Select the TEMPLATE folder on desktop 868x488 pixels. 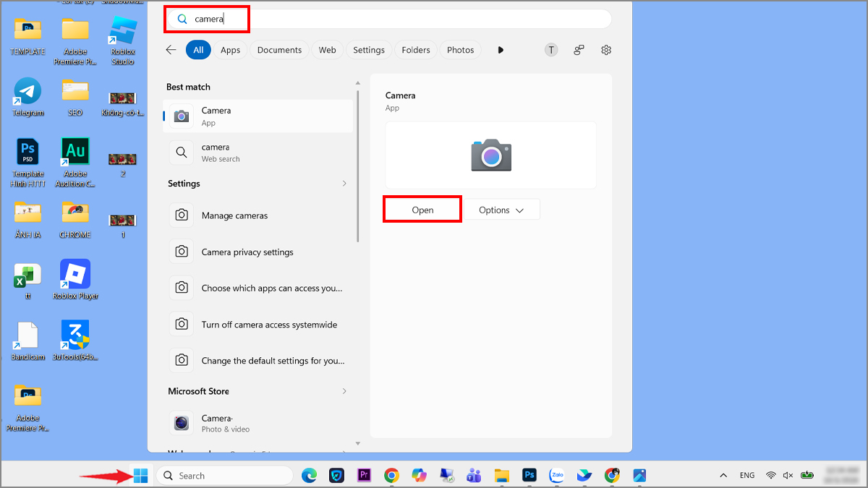[x=27, y=36]
